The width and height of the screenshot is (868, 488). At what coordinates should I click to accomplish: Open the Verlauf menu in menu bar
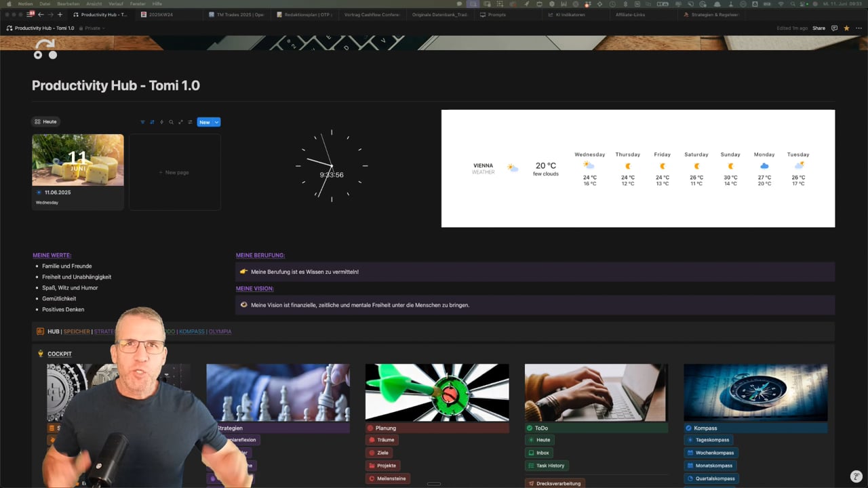115,4
